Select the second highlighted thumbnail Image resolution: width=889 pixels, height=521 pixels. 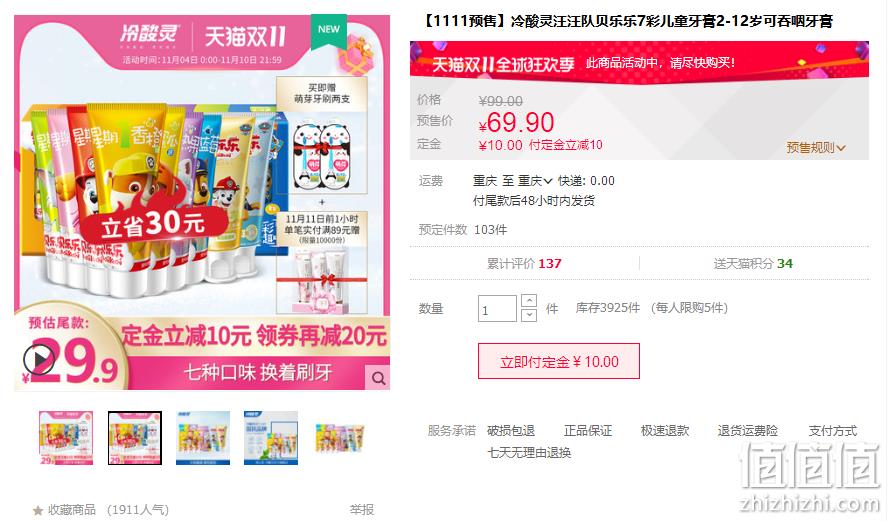click(x=135, y=438)
